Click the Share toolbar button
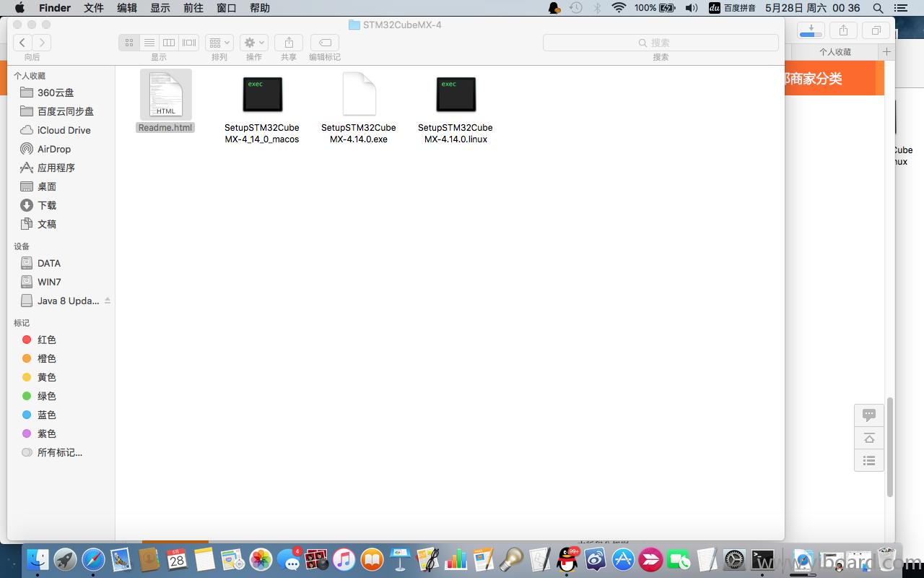This screenshot has height=578, width=924. 289,43
